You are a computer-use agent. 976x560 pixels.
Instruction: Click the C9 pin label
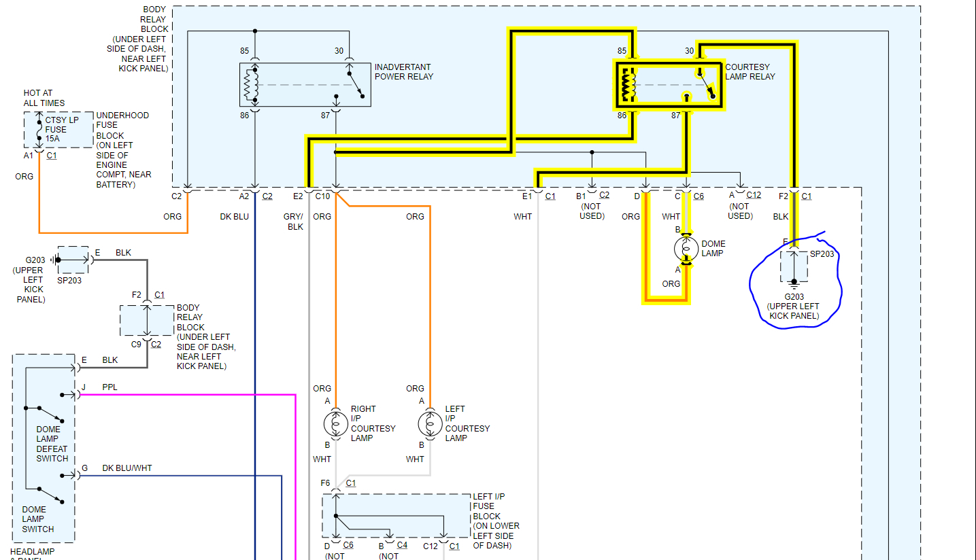coord(137,345)
